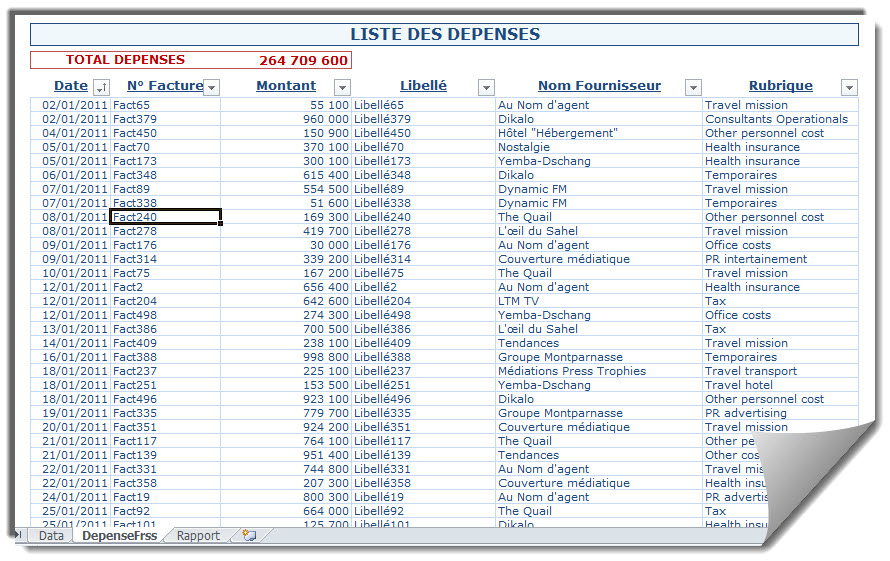Select supplier cell LTM TV
The height and width of the screenshot is (561, 890).
click(599, 301)
